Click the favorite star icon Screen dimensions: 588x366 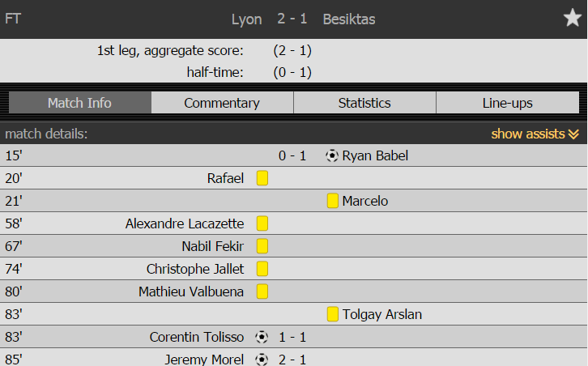point(573,18)
